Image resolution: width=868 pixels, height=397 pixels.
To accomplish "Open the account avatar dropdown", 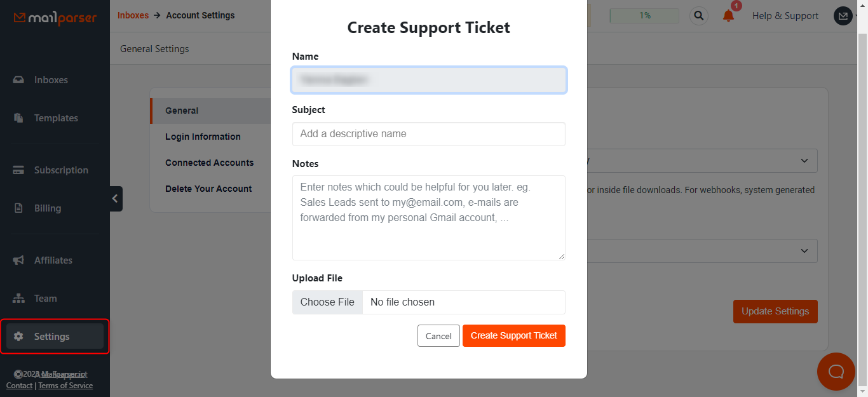I will tap(843, 15).
